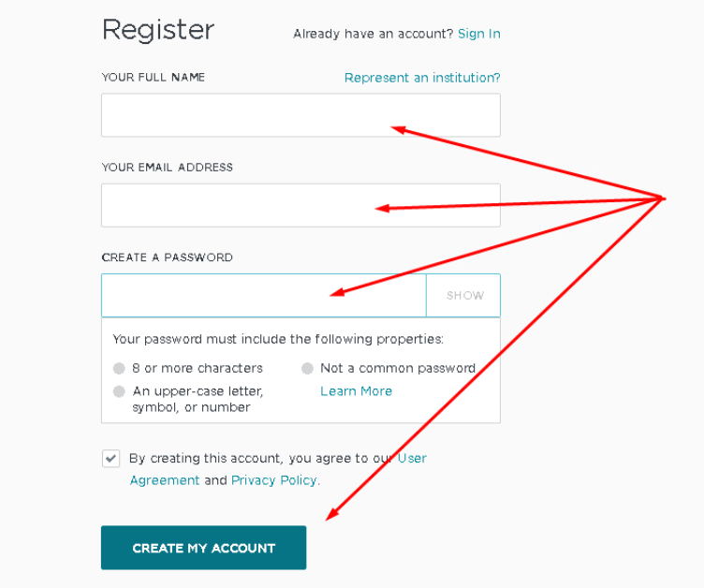This screenshot has height=588, width=704.
Task: Click the 'CREATE A PASSWORD' label
Action: click(167, 257)
